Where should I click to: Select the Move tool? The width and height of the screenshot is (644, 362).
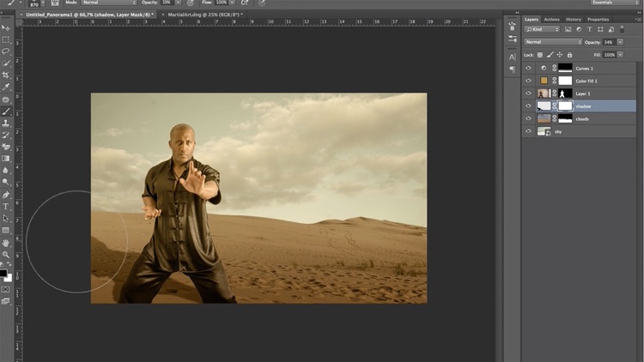pyautogui.click(x=6, y=27)
